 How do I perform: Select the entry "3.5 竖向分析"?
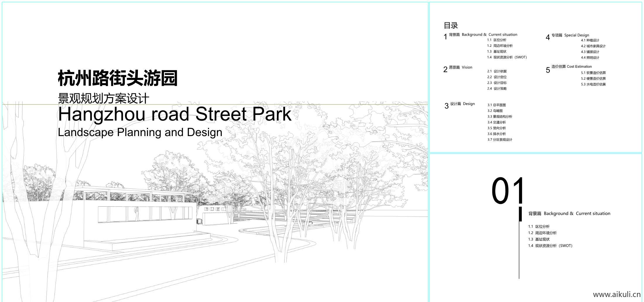pos(496,128)
